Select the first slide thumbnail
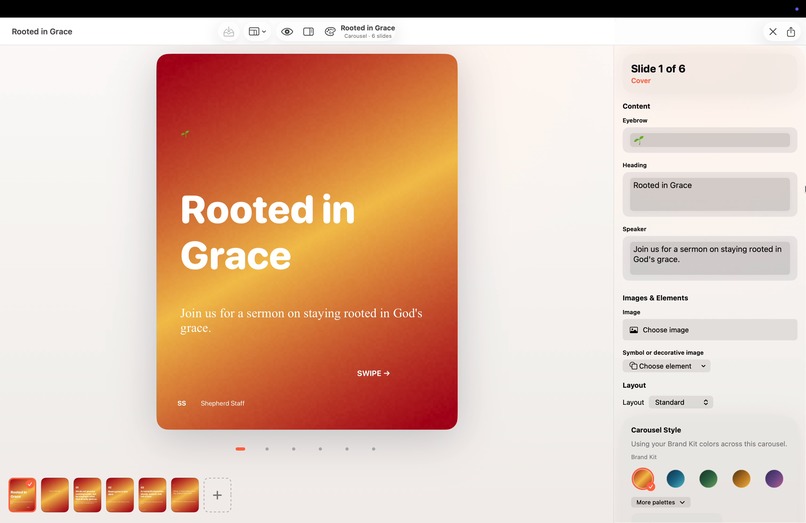The width and height of the screenshot is (806, 523). pos(22,495)
